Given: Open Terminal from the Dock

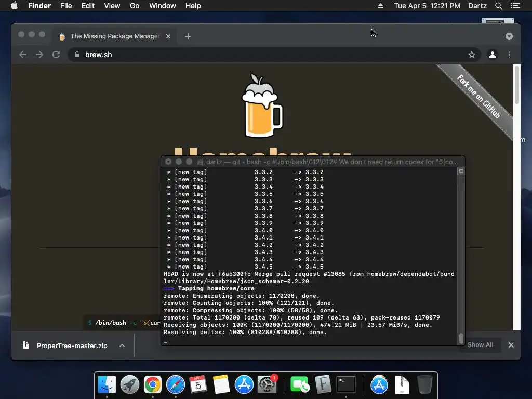Looking at the screenshot, I should point(345,384).
